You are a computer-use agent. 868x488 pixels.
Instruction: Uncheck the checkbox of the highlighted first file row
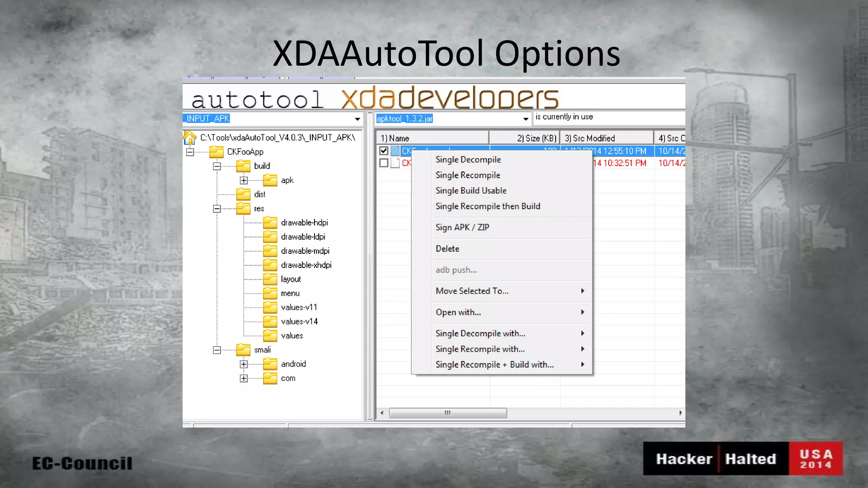click(x=384, y=151)
